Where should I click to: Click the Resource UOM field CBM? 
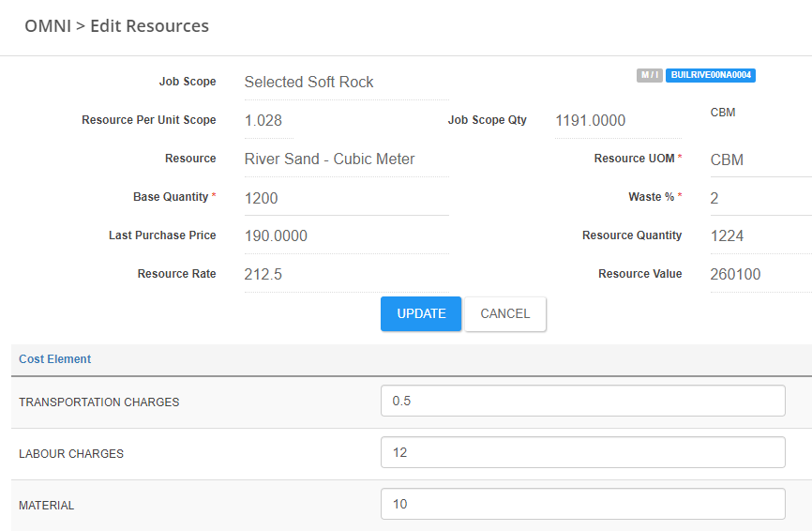(x=759, y=159)
